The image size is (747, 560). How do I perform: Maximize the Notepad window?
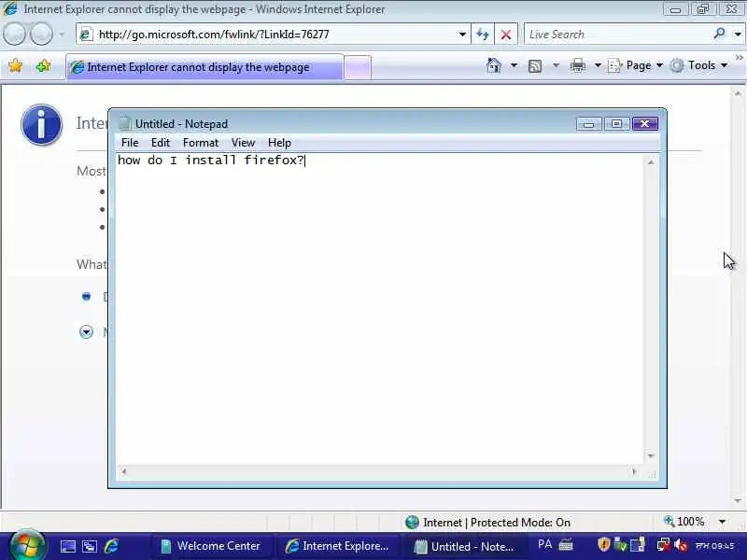(x=616, y=124)
